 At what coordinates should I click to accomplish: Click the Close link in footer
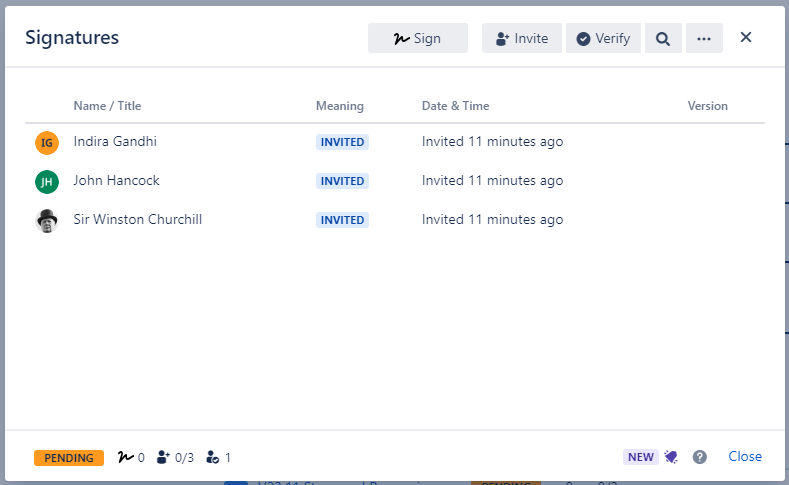click(x=745, y=457)
